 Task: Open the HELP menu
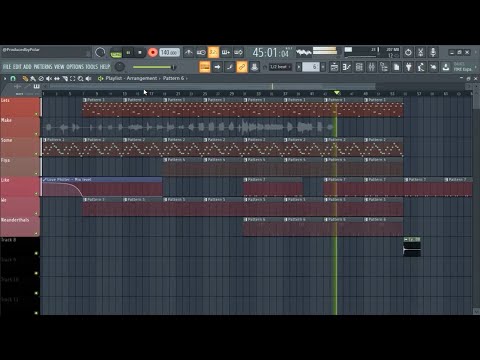(x=105, y=67)
